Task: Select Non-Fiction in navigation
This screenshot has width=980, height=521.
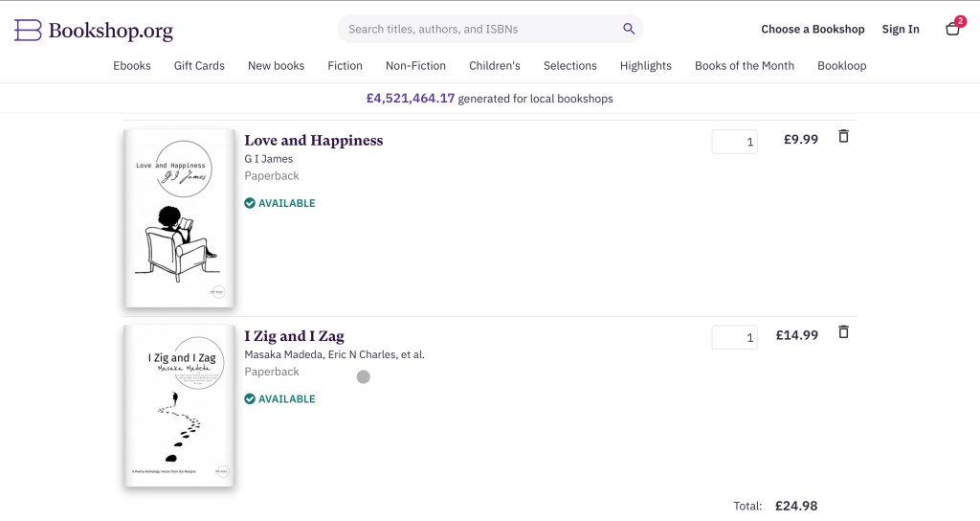Action: 415,66
